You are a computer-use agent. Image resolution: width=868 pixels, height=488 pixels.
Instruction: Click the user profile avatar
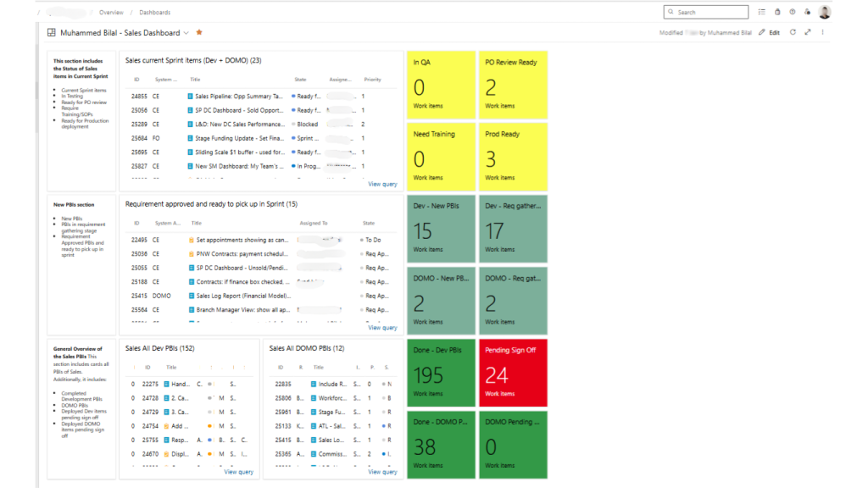[x=824, y=12]
